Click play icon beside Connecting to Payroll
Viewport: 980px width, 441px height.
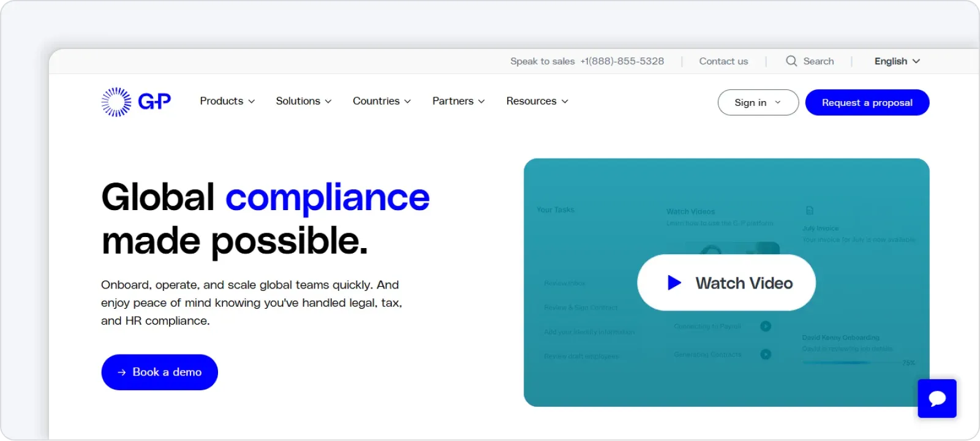click(766, 326)
